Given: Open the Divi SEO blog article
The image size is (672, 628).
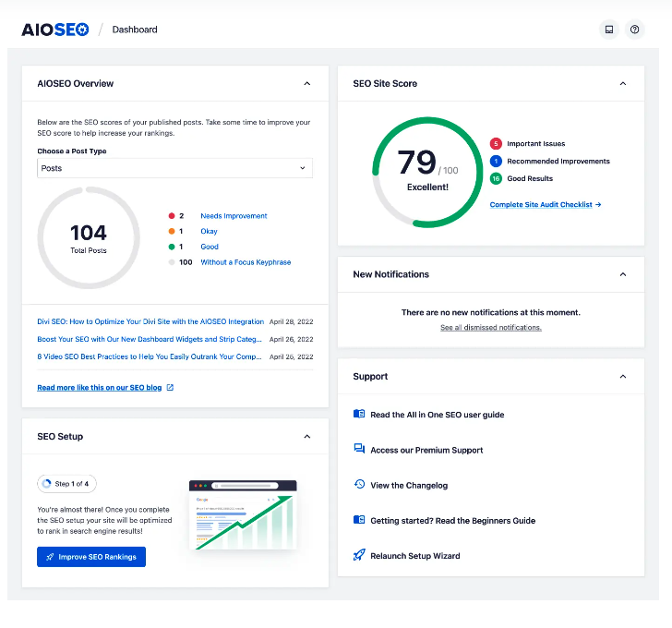Looking at the screenshot, I should pos(150,321).
